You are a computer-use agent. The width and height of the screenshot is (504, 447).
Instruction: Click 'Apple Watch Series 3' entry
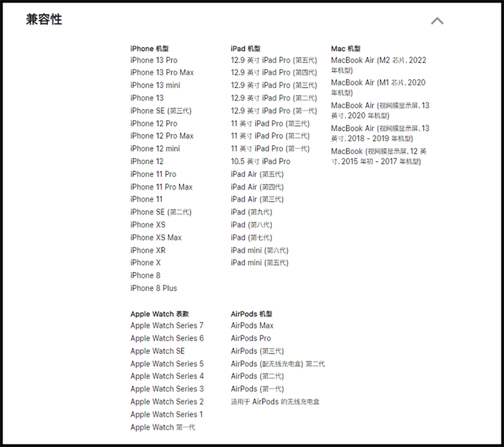pos(167,389)
